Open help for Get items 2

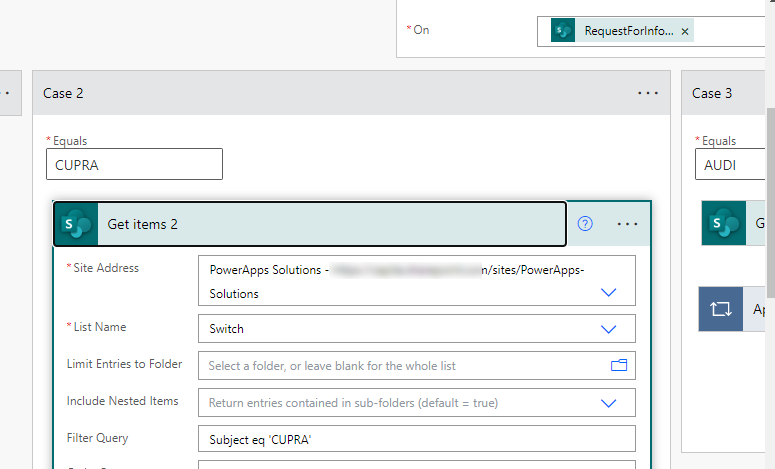pyautogui.click(x=585, y=224)
